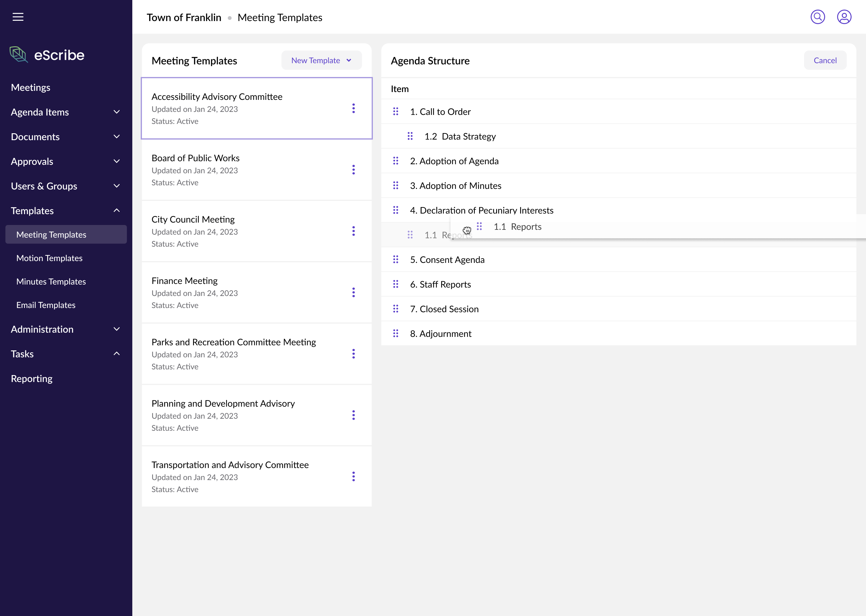
Task: Click '1.2 Data Strategy' agenda item
Action: pyautogui.click(x=619, y=136)
